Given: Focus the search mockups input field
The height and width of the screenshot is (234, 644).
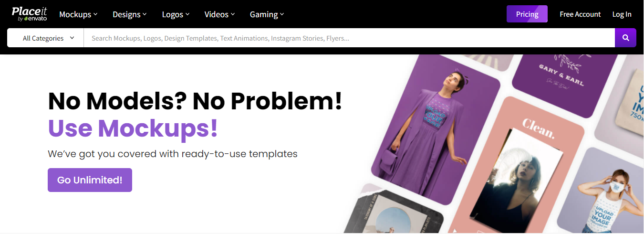Looking at the screenshot, I should coord(348,38).
